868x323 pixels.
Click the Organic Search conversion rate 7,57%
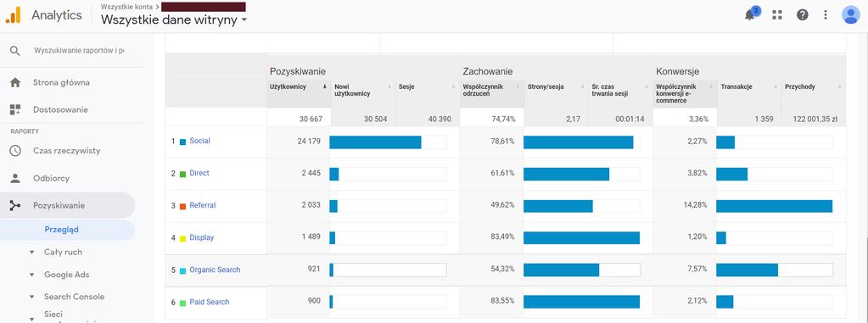(x=697, y=270)
